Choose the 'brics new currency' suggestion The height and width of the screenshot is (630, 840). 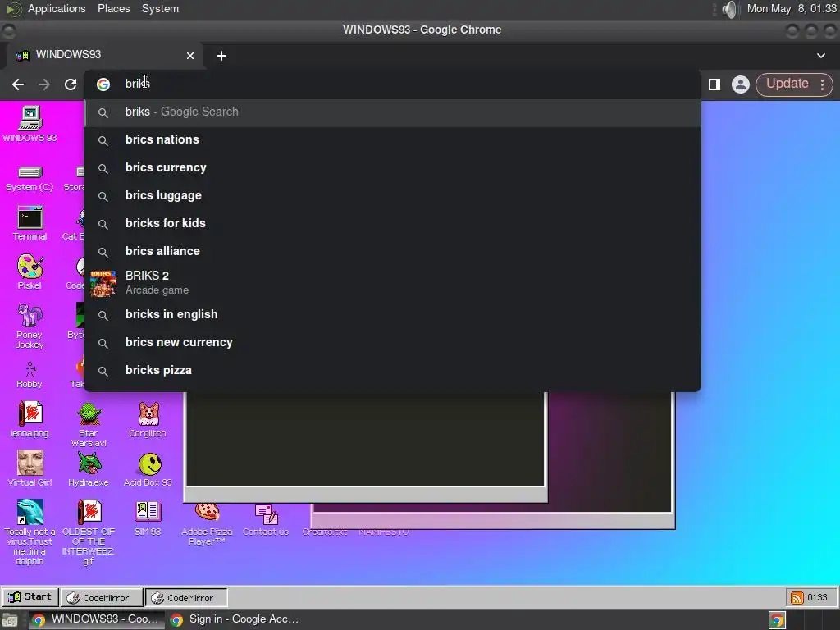click(392, 342)
